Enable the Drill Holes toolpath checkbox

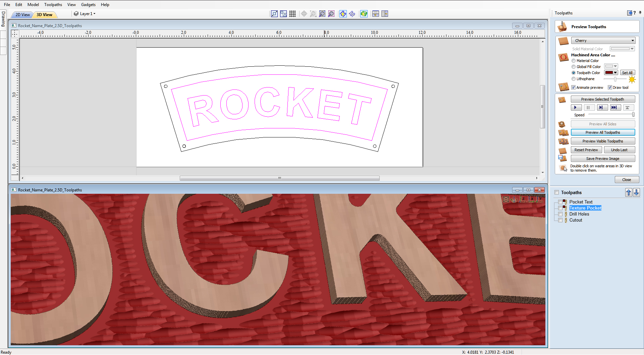(x=560, y=214)
